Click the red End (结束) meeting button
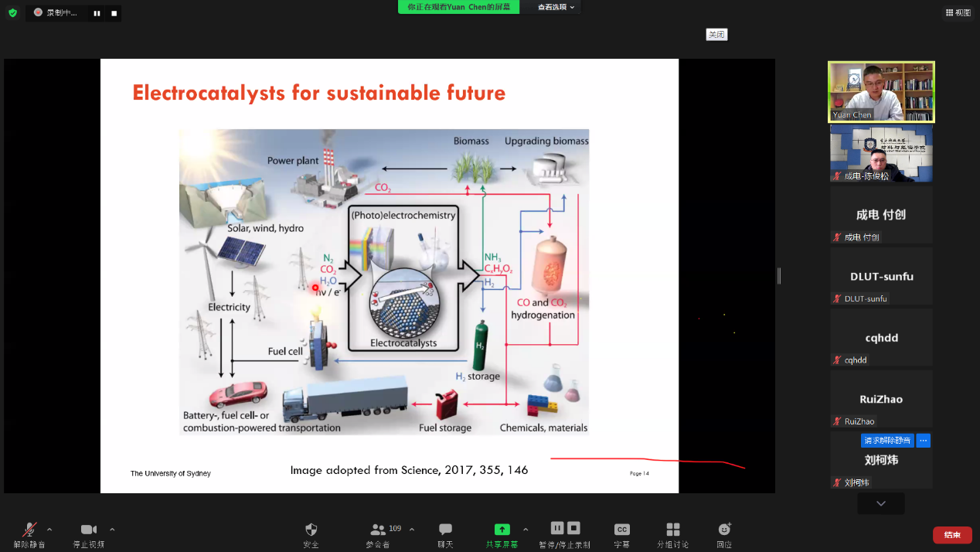The width and height of the screenshot is (980, 552). tap(951, 535)
